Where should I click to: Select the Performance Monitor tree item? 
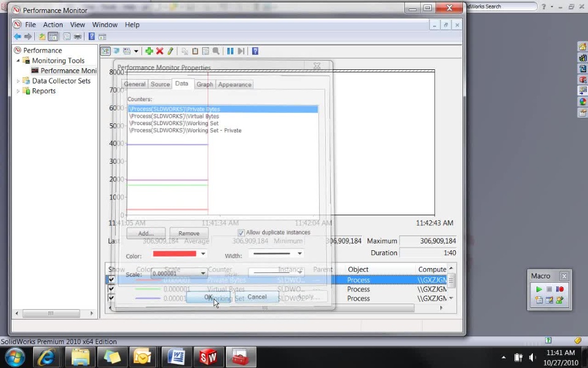(64, 71)
